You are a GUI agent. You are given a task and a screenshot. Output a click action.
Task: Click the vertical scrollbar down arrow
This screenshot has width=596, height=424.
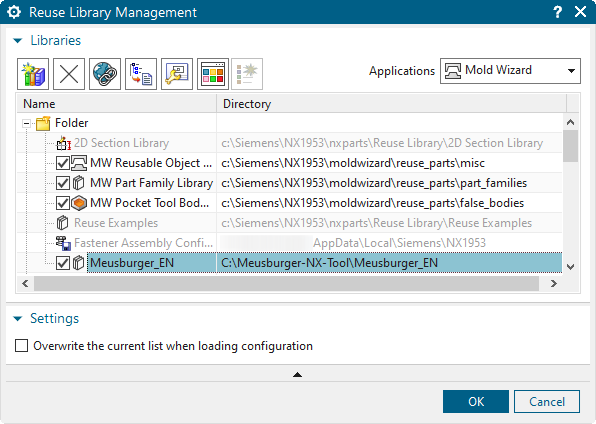coord(570,267)
